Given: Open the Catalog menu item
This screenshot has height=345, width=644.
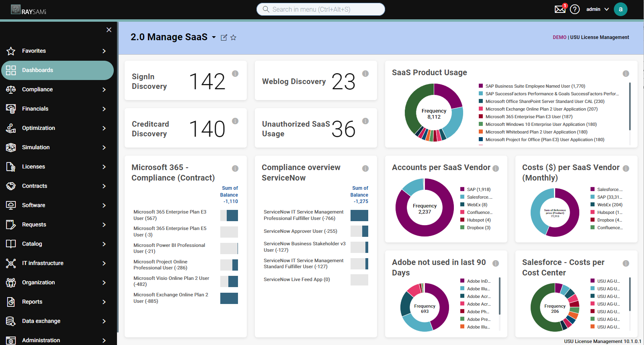Looking at the screenshot, I should pos(57,244).
